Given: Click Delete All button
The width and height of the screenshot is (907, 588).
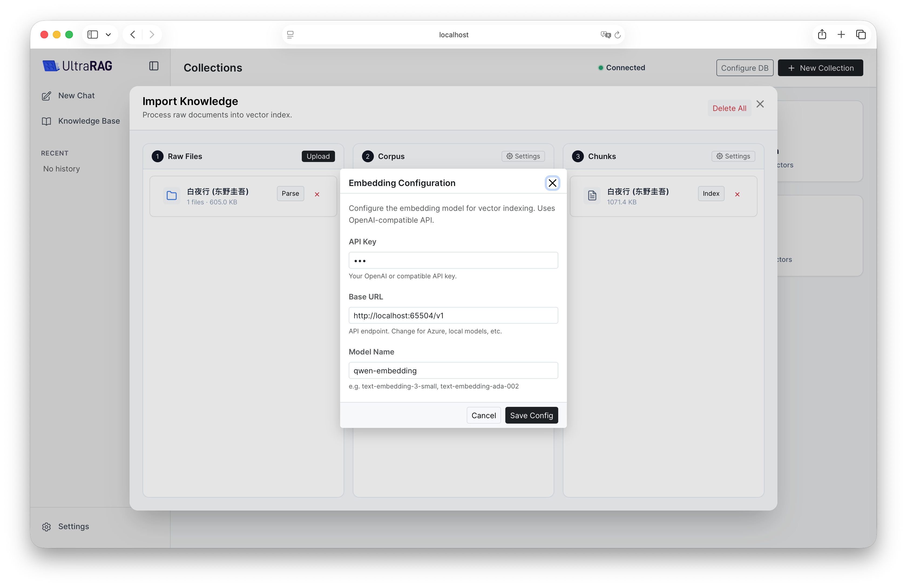Looking at the screenshot, I should [x=729, y=108].
